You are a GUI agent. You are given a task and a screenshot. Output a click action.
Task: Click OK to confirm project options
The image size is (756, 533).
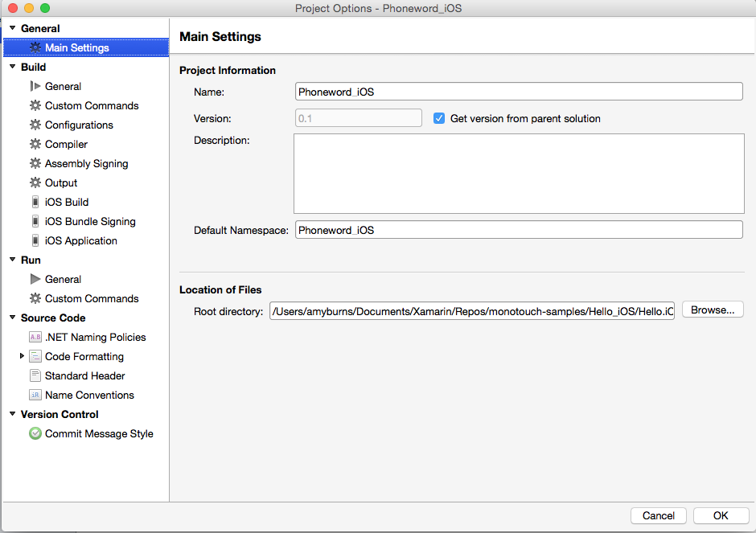click(721, 515)
